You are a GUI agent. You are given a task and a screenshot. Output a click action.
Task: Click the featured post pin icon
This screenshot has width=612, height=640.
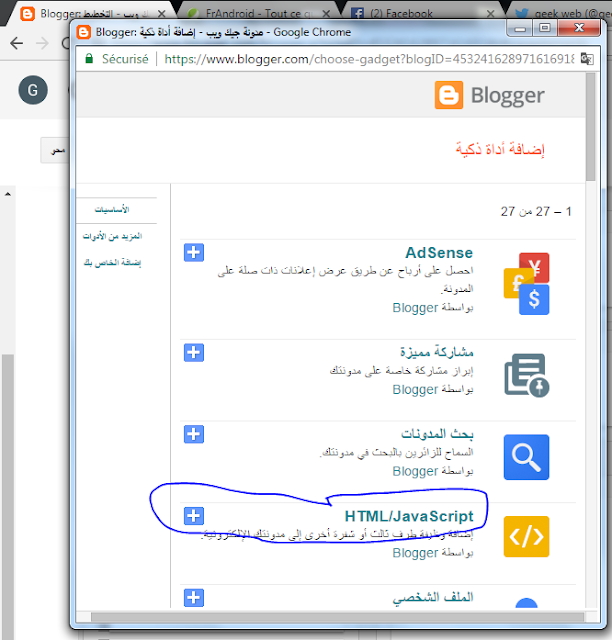526,375
